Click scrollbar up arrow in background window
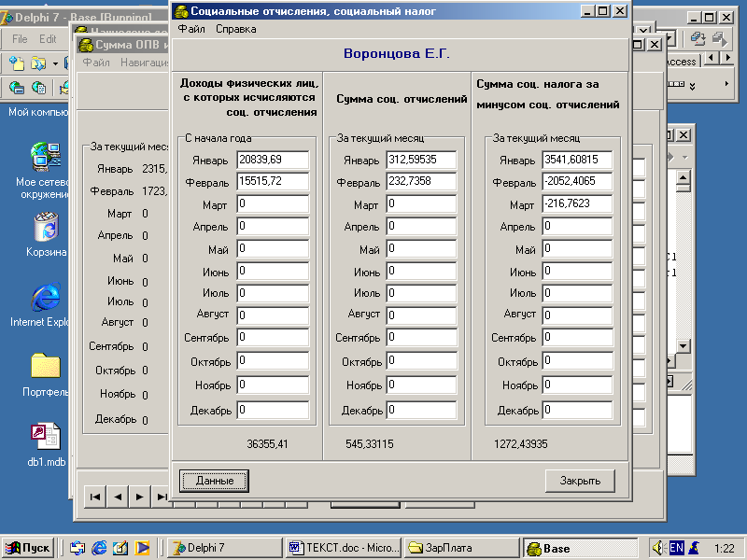The image size is (747, 560). point(684,178)
